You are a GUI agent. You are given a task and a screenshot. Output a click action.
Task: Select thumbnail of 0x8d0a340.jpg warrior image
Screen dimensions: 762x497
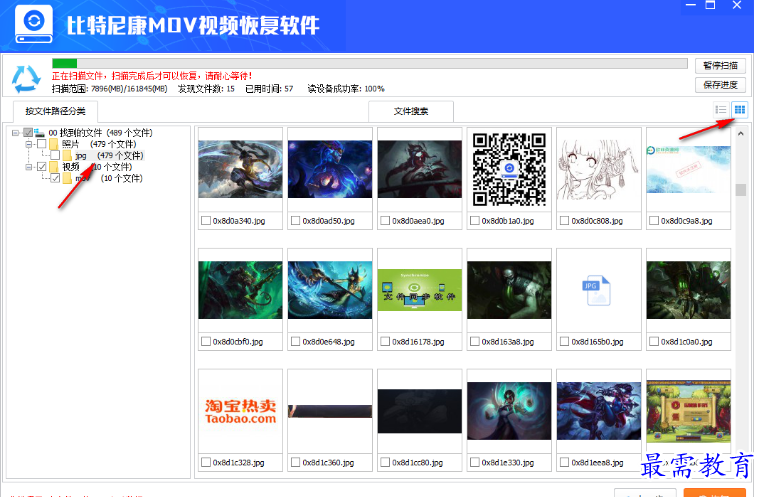(x=240, y=169)
